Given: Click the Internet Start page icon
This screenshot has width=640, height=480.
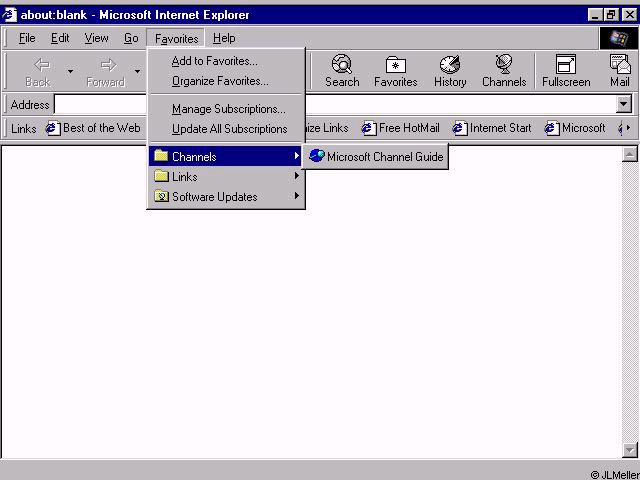Looking at the screenshot, I should pyautogui.click(x=460, y=128).
